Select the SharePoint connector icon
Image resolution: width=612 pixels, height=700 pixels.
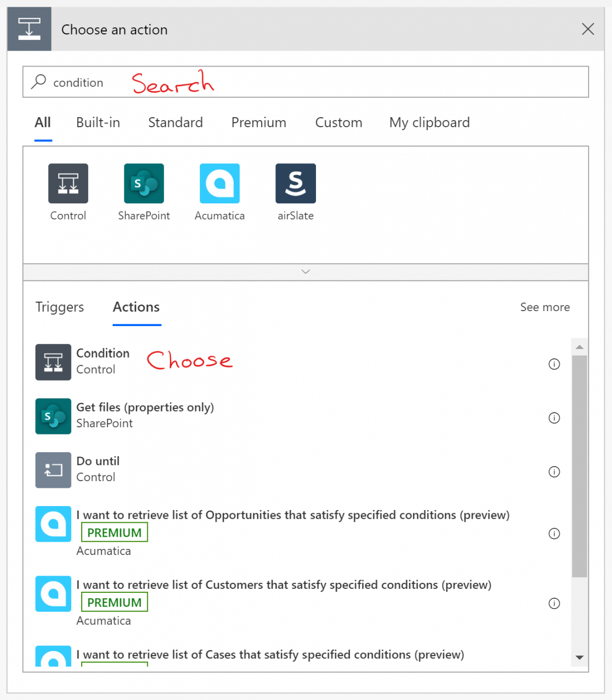[x=144, y=183]
